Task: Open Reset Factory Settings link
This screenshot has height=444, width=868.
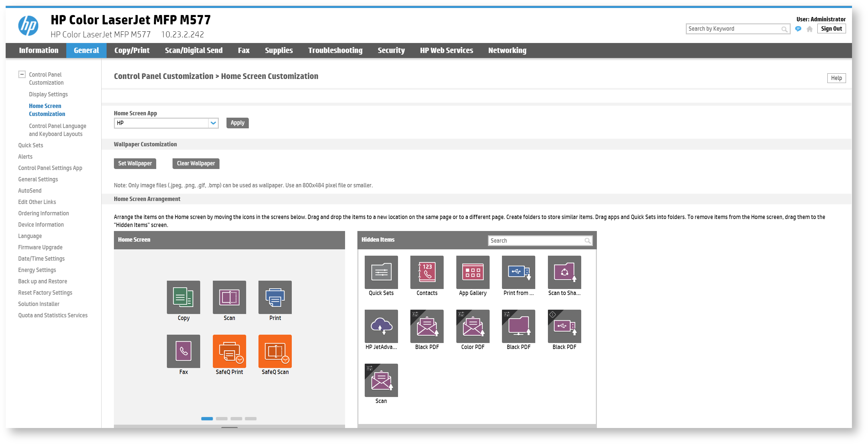Action: 45,293
